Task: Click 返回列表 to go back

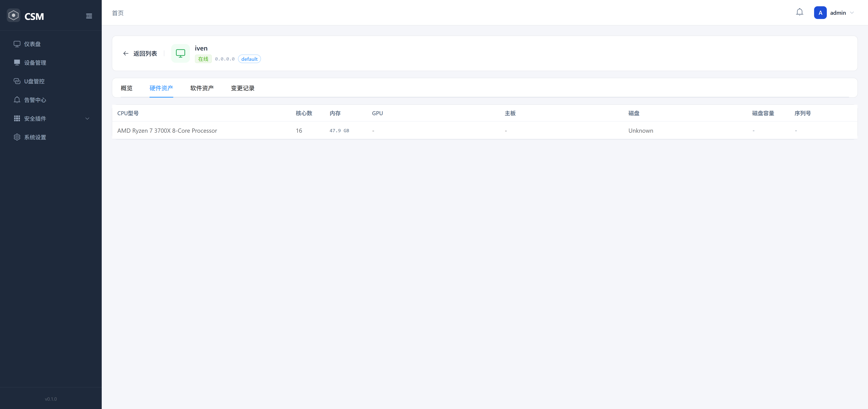Action: coord(145,54)
